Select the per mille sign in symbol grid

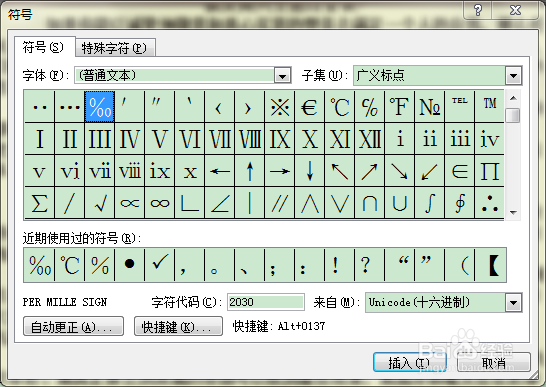pyautogui.click(x=100, y=107)
